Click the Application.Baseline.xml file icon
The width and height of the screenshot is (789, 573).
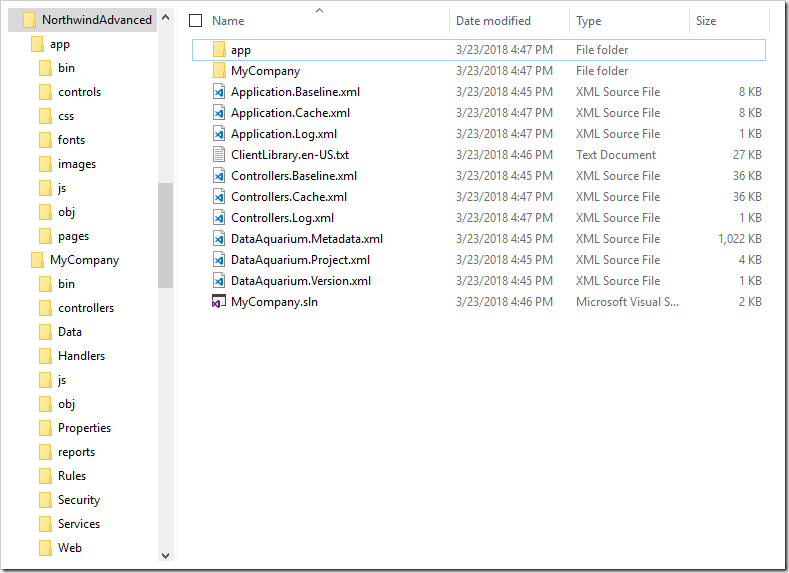(219, 92)
